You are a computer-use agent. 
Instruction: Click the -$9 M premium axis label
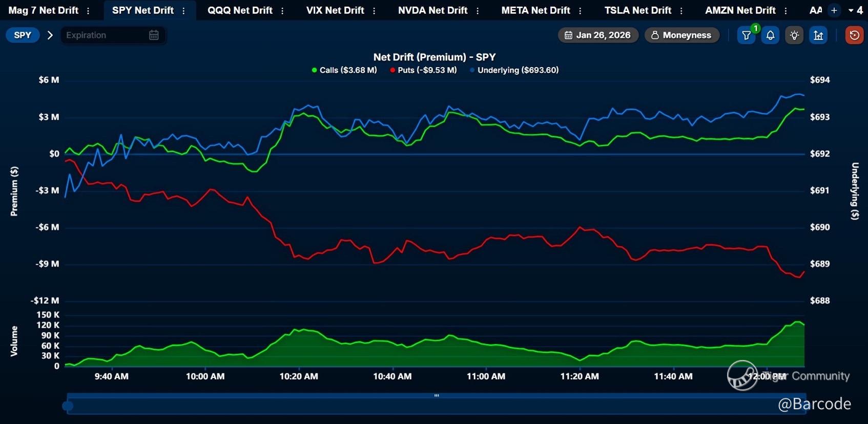click(47, 264)
